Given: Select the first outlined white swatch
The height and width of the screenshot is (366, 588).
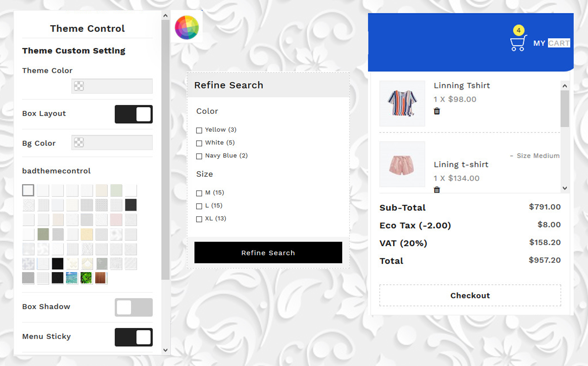Looking at the screenshot, I should 28,190.
